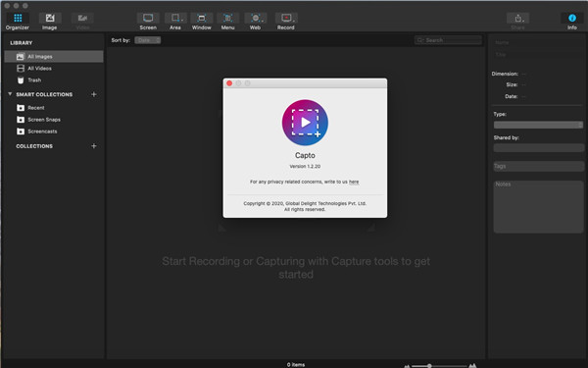Click the Search field
Viewport: 588px width, 368px height.
[x=448, y=40]
